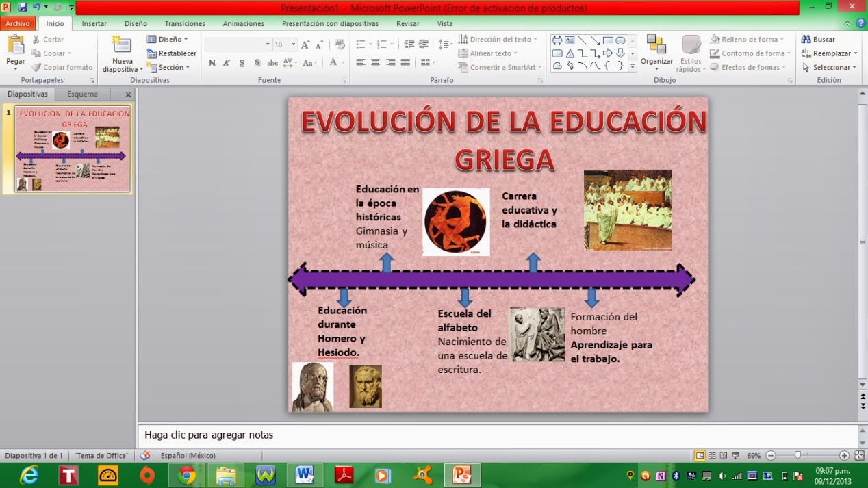Choose the isosceles triangle shape

point(570,53)
